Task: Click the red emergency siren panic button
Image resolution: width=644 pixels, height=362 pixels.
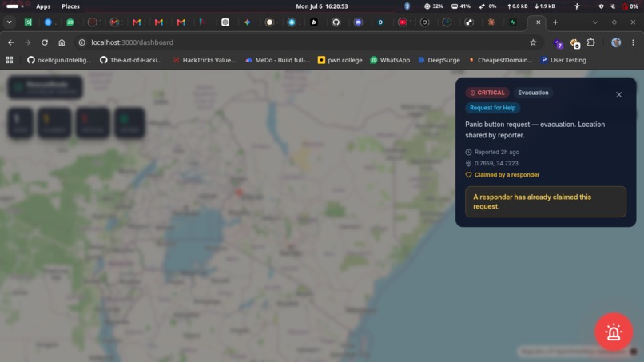Action: pyautogui.click(x=614, y=332)
